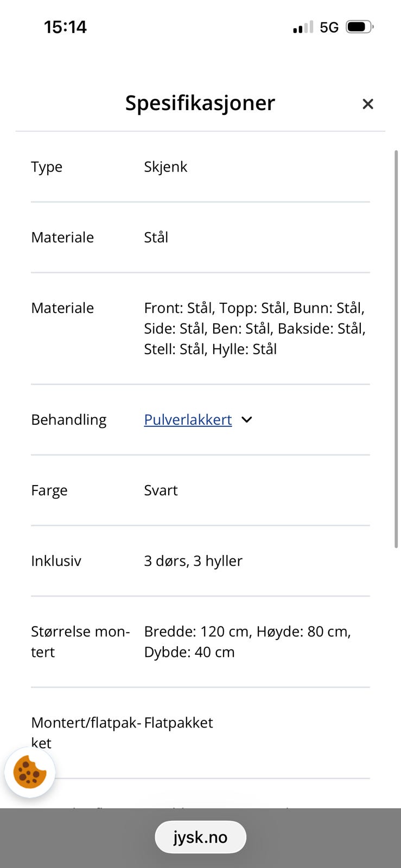Tap the 15:14 clock in status bar
This screenshot has height=868, width=401.
(x=65, y=27)
